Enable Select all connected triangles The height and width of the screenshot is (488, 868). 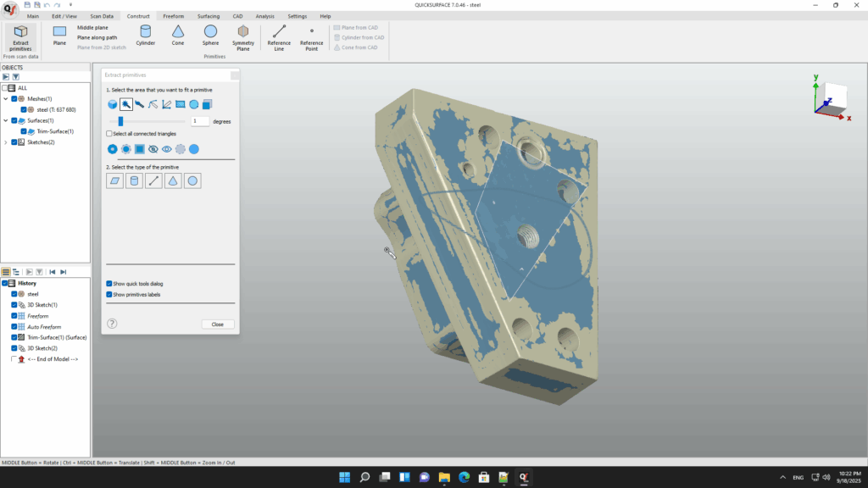(109, 134)
